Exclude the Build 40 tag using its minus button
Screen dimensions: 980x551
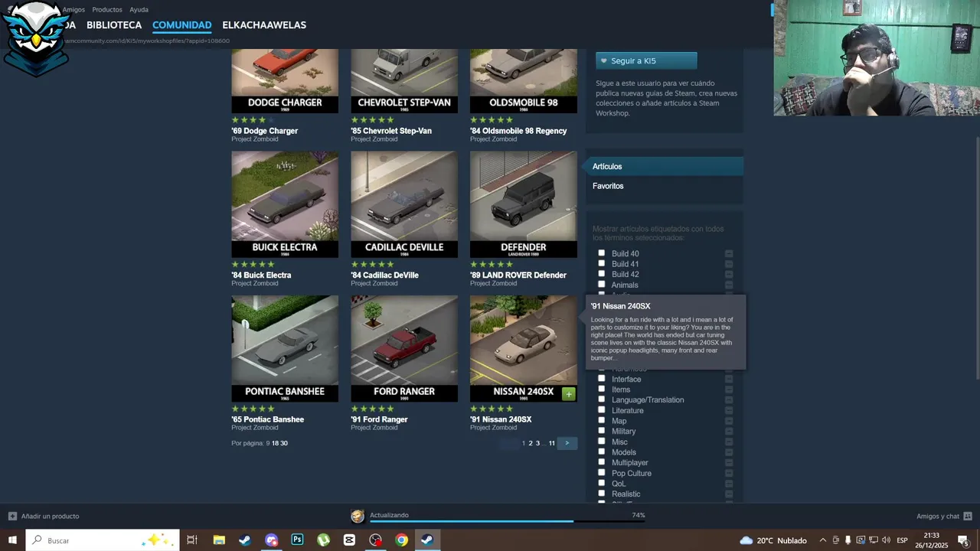click(x=729, y=254)
